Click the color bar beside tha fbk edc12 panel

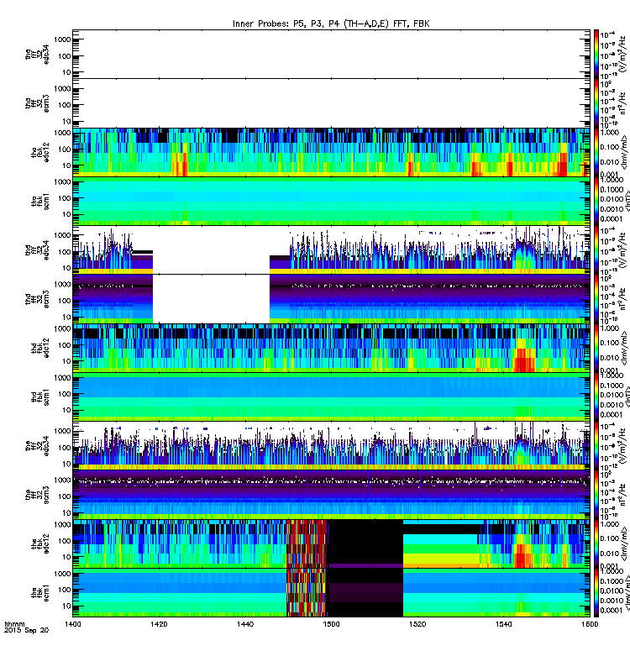click(x=596, y=152)
